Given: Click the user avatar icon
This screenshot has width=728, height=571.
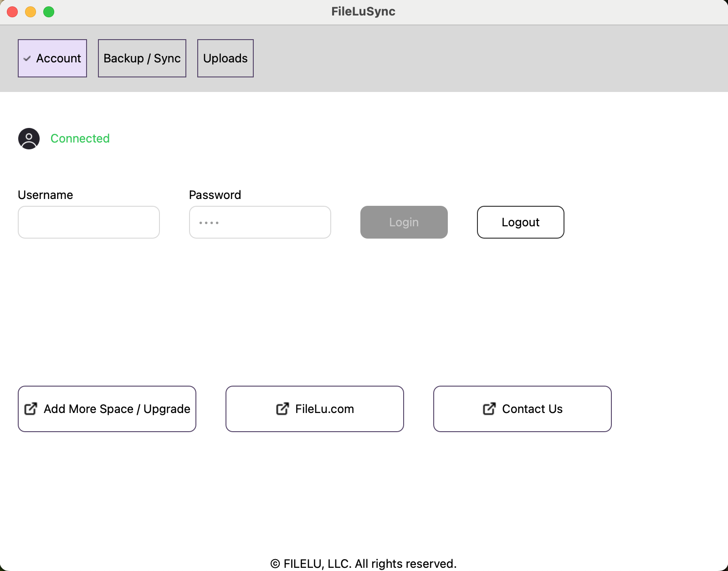Looking at the screenshot, I should pyautogui.click(x=29, y=138).
